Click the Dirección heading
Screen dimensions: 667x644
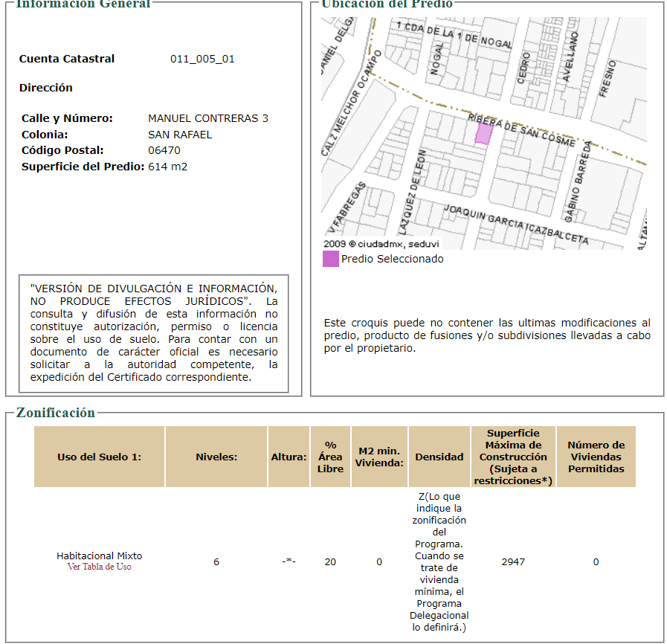(x=46, y=88)
